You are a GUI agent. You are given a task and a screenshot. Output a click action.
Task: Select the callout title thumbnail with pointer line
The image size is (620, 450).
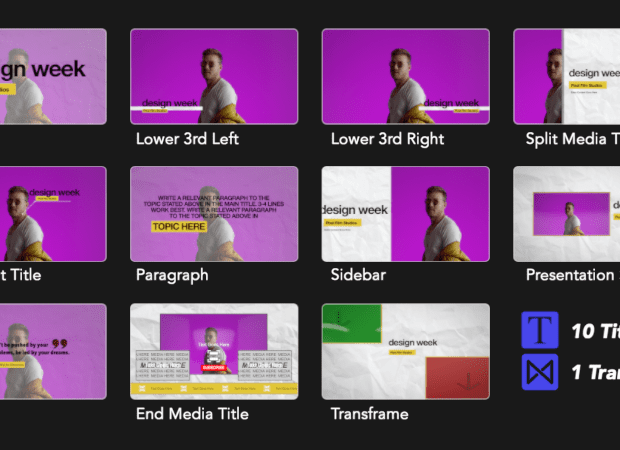[x=53, y=214]
